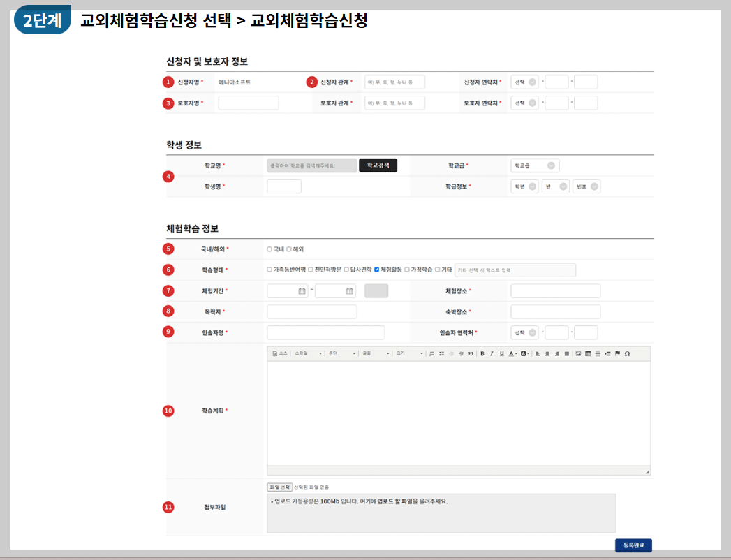
Task: Check 답사견학 learning type
Action: point(346,270)
